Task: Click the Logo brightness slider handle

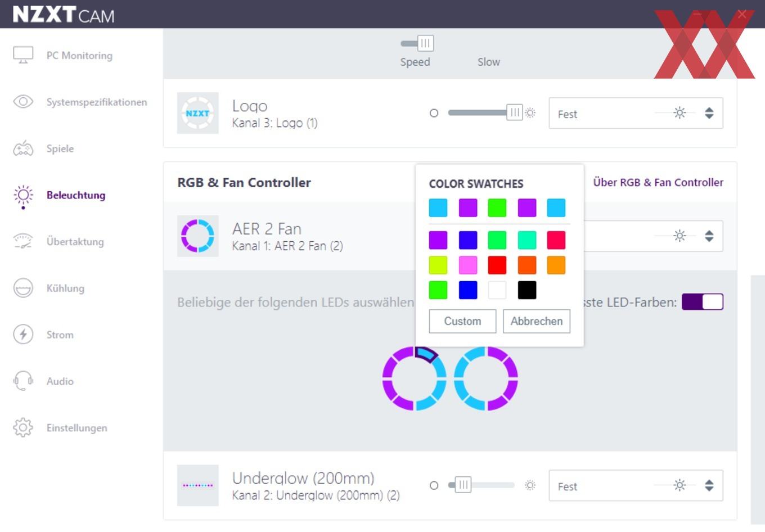Action: 515,112
